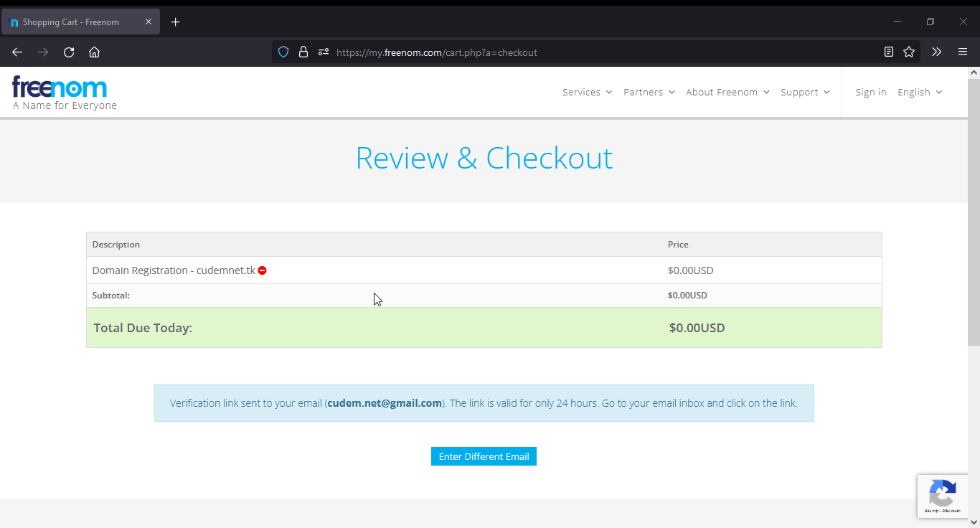Close the Shopping Cart - Freenom tab

pyautogui.click(x=149, y=22)
